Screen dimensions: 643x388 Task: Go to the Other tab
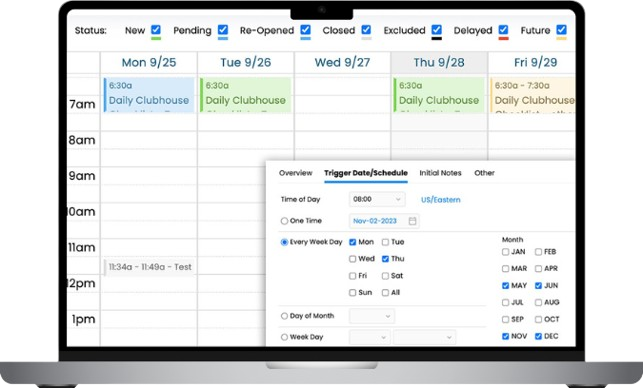pos(484,173)
